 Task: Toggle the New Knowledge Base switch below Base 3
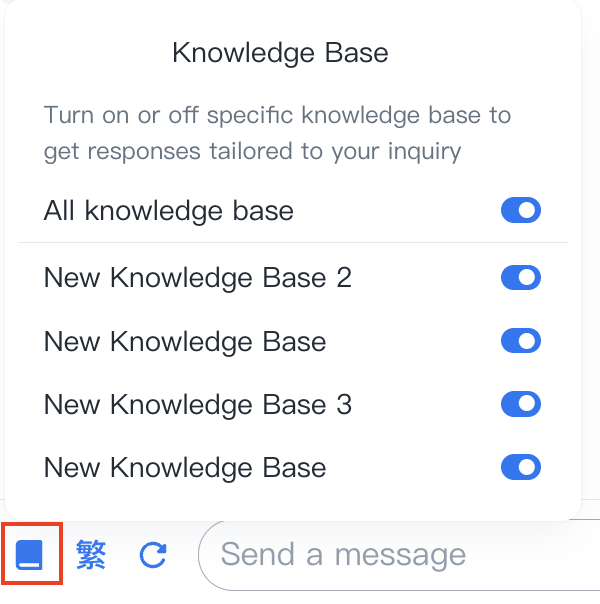(x=520, y=467)
